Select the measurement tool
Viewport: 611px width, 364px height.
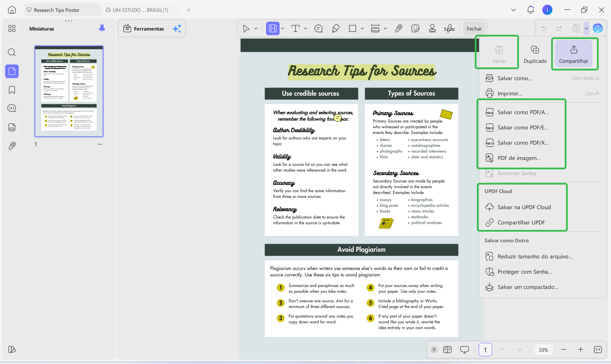(x=375, y=28)
